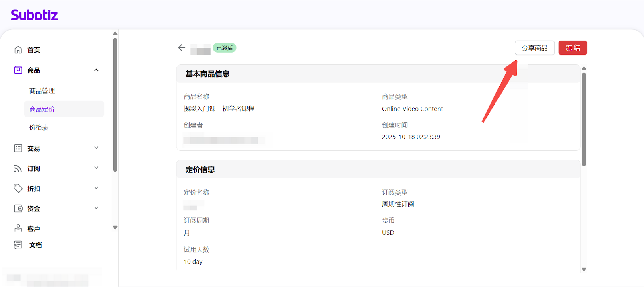644x287 pixels.
Task: Collapse the 商品 menu chevron
Action: pos(96,70)
